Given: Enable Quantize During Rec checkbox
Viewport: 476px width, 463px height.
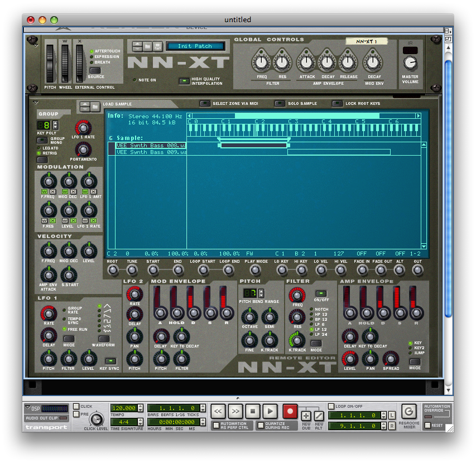Looking at the screenshot, I should click(x=261, y=426).
